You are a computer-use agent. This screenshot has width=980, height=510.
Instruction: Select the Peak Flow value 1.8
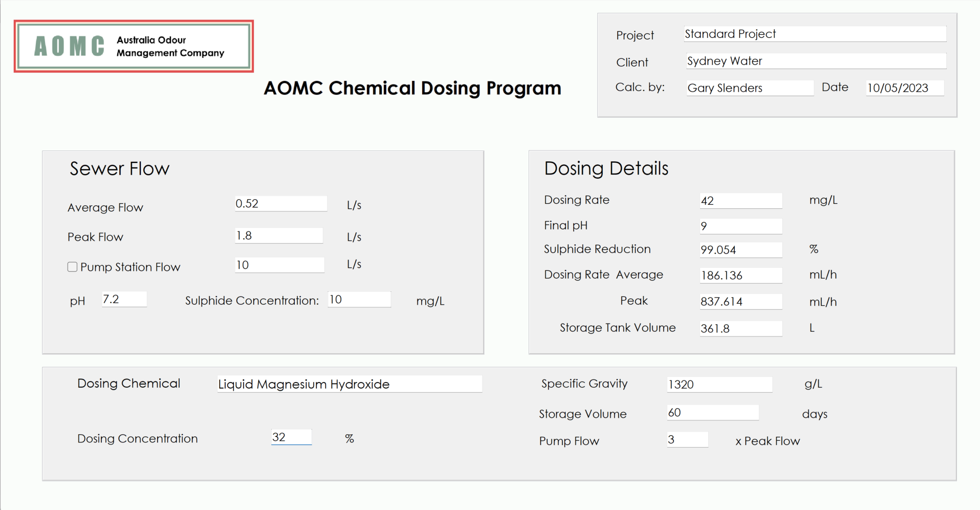[278, 235]
